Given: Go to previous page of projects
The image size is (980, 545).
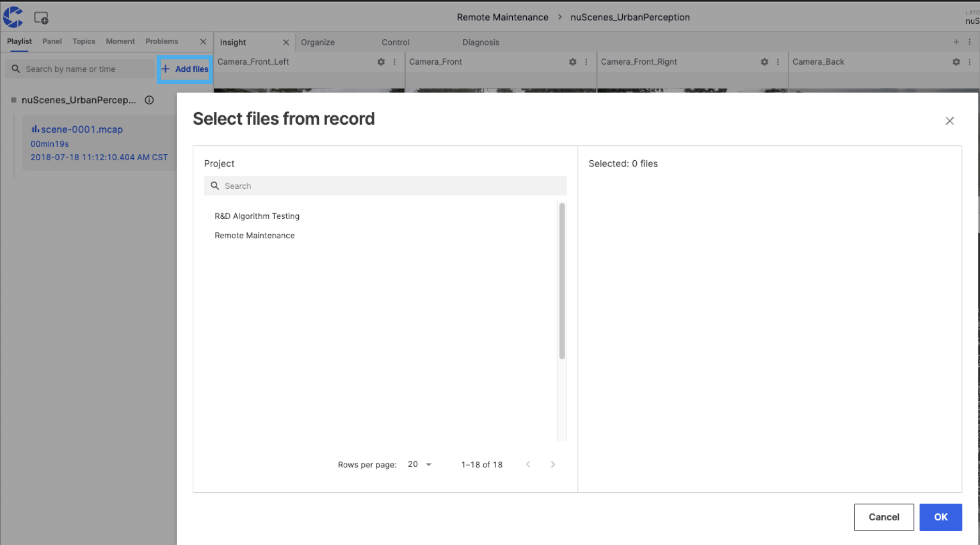Looking at the screenshot, I should point(528,464).
